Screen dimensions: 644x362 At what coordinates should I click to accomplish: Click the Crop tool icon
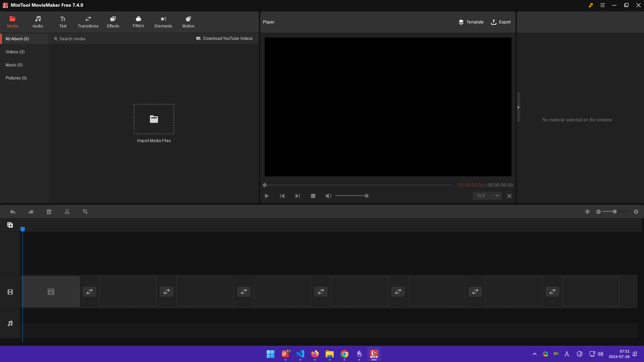tap(85, 212)
